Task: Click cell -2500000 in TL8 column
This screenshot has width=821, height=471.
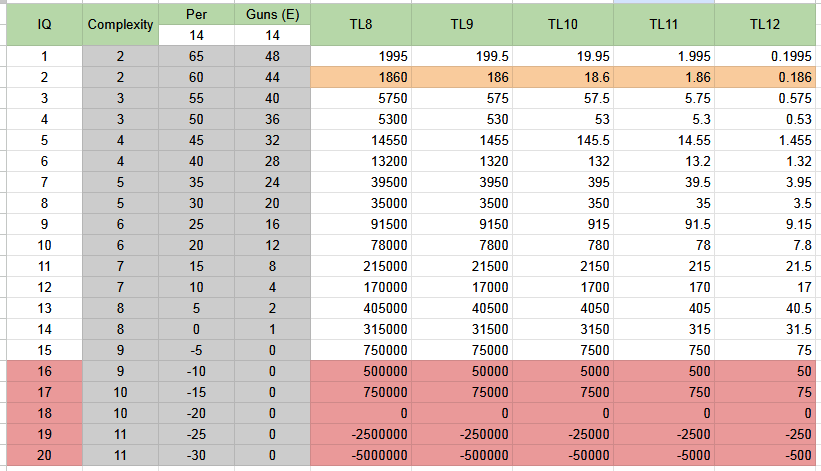Action: (x=361, y=434)
